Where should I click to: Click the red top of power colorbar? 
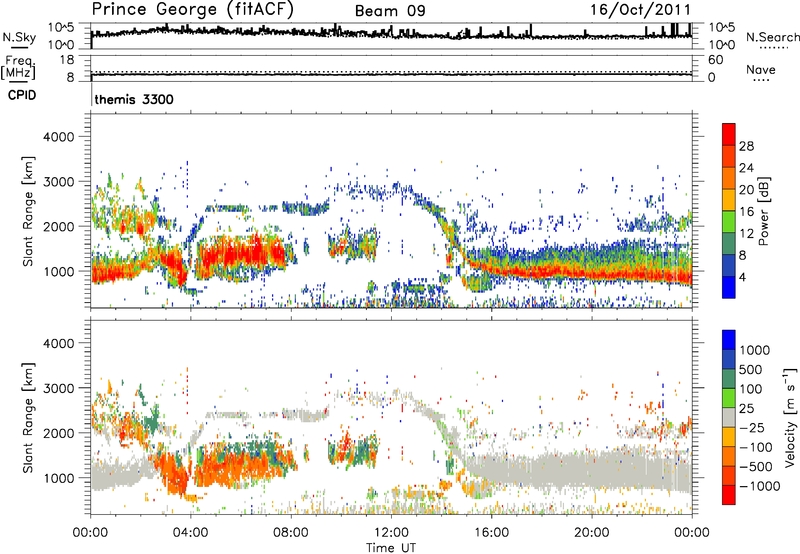tap(729, 134)
